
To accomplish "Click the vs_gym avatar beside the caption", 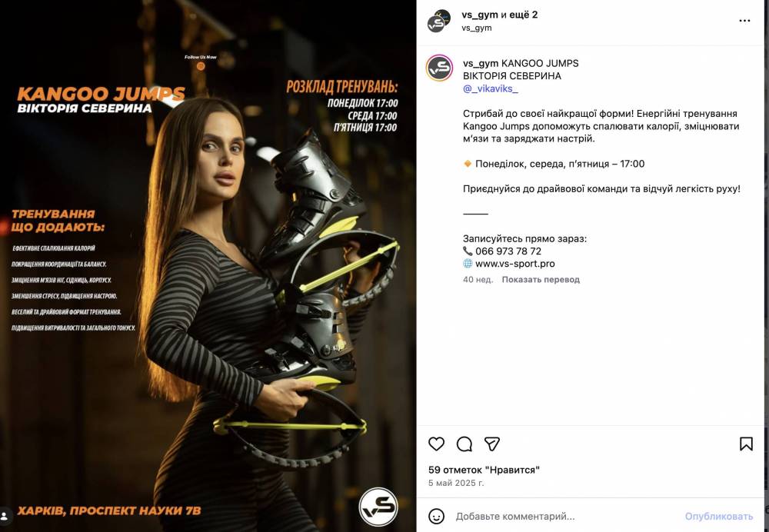I will coord(439,68).
